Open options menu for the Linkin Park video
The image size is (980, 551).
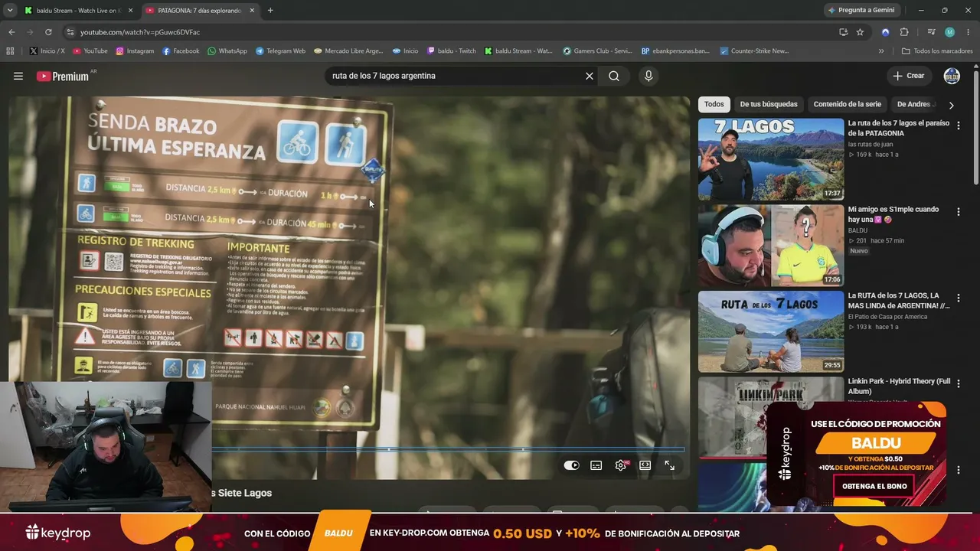959,384
